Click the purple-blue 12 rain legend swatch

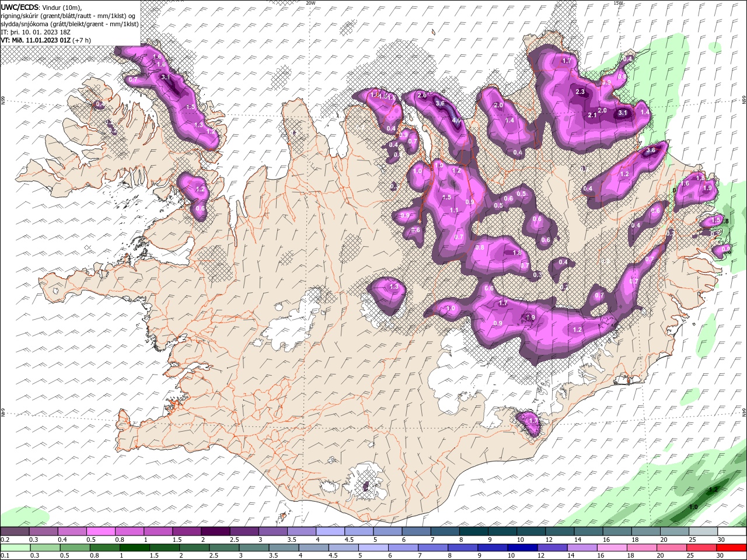552,548
